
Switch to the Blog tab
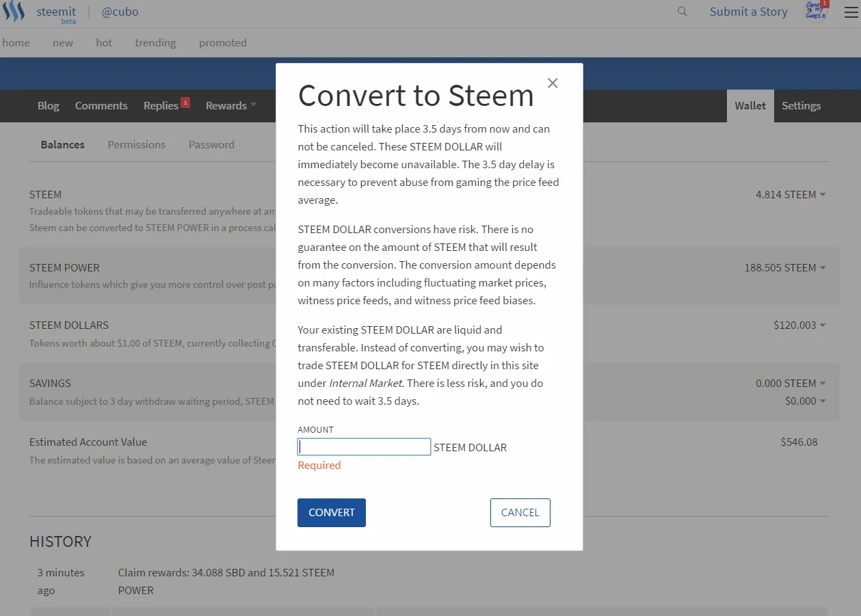48,105
